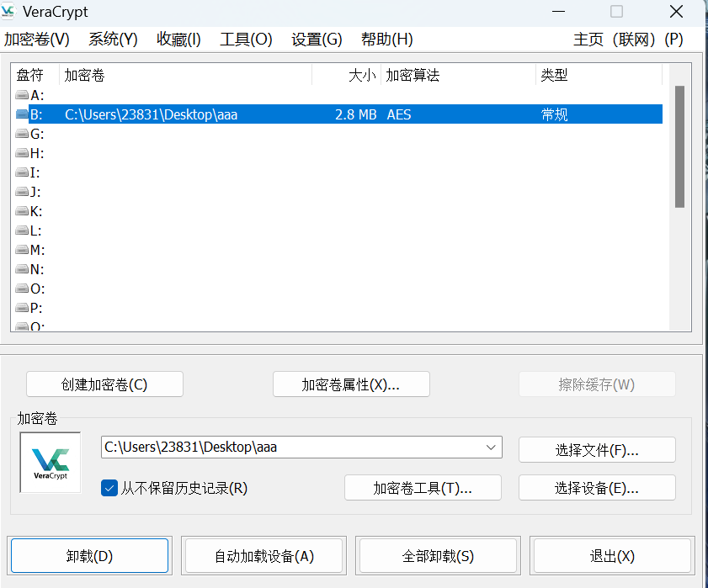Click the drive I: icon
Image resolution: width=708 pixels, height=588 pixels.
click(22, 172)
